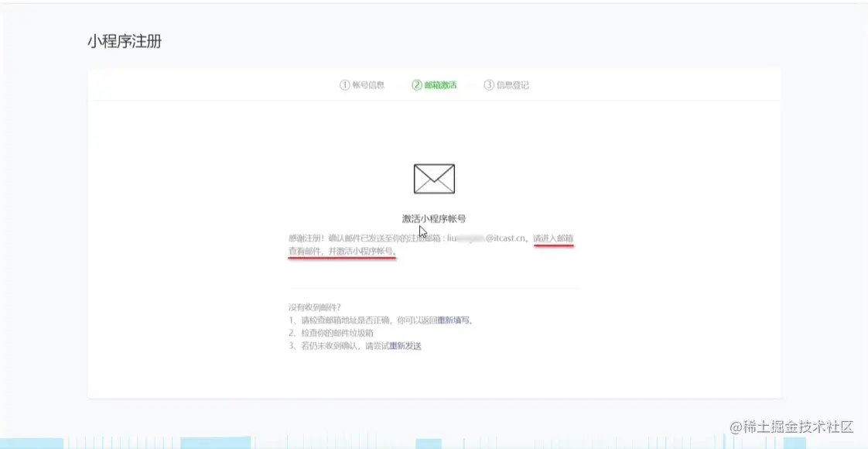Viewport: 868px width, 449px height.
Task: Click the 没有收到邮件? text
Action: coord(314,307)
